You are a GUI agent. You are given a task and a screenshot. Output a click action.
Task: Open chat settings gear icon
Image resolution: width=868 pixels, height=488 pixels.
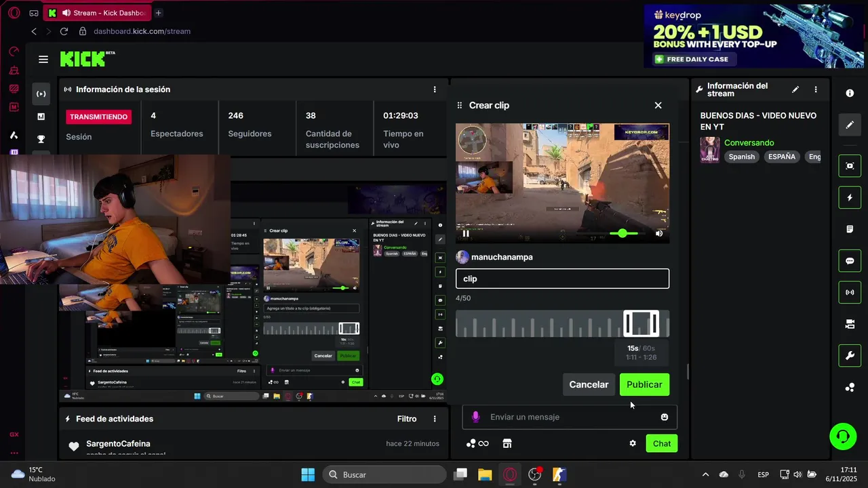coord(633,443)
